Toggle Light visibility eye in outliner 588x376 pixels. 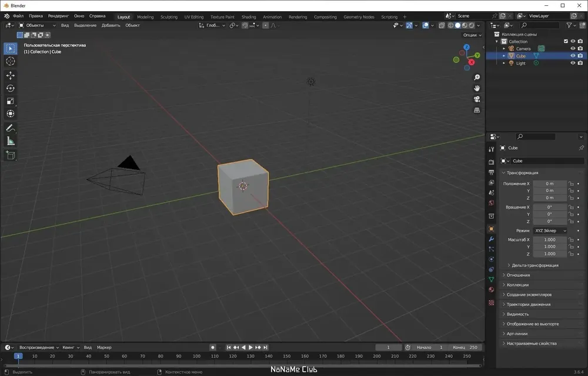tap(573, 63)
